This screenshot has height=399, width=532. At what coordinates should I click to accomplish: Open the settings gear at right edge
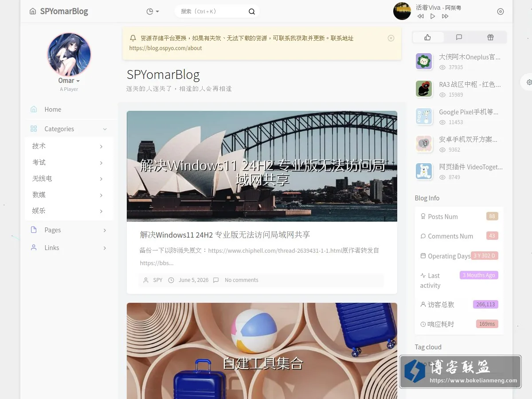(529, 82)
